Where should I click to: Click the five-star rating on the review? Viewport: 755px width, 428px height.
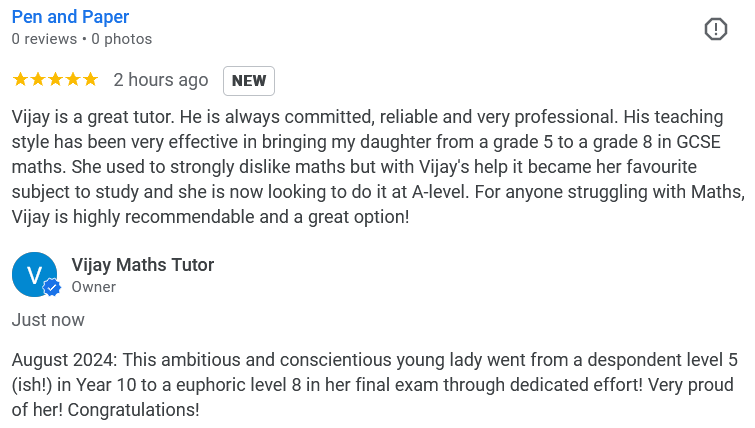click(55, 79)
